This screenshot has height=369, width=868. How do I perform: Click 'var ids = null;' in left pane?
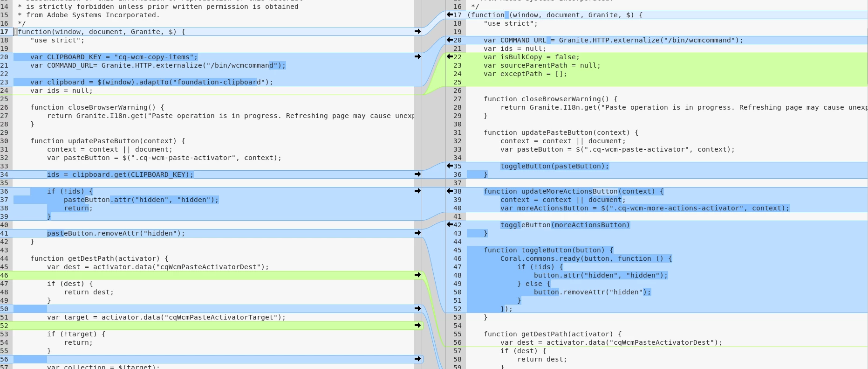pyautogui.click(x=62, y=91)
